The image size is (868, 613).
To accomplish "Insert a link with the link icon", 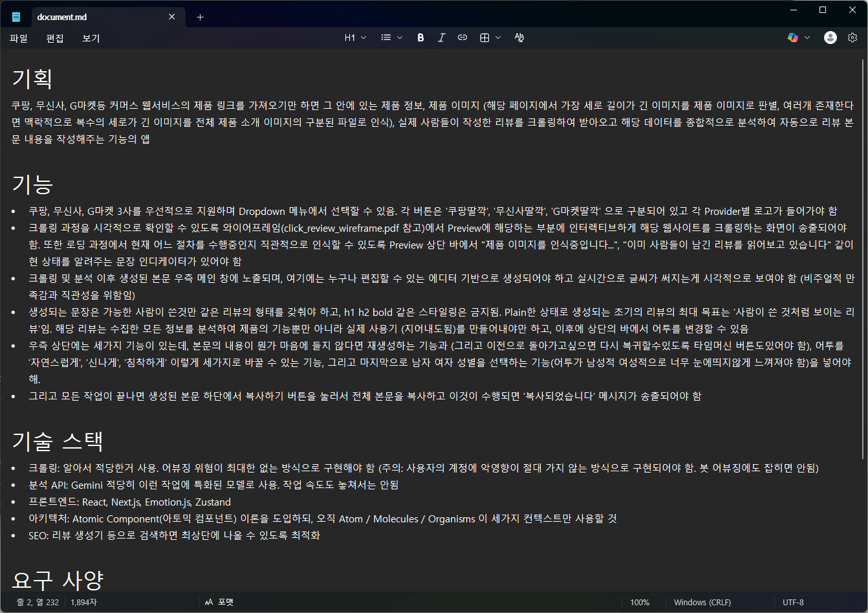I will [462, 38].
